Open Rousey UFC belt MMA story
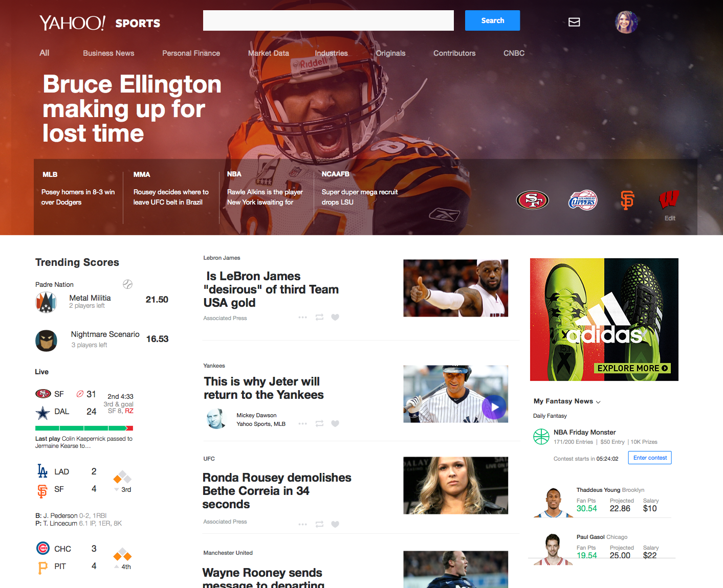Image resolution: width=723 pixels, height=588 pixels. coord(171,197)
